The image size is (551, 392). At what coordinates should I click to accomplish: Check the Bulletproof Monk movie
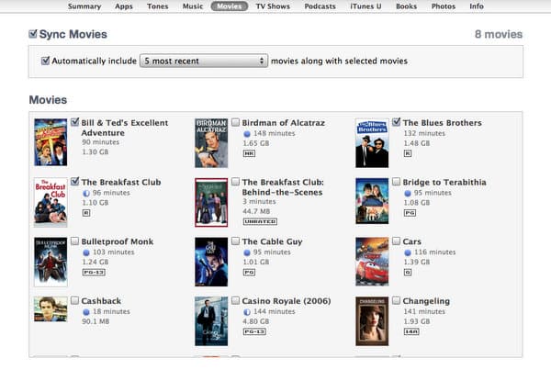pos(75,241)
